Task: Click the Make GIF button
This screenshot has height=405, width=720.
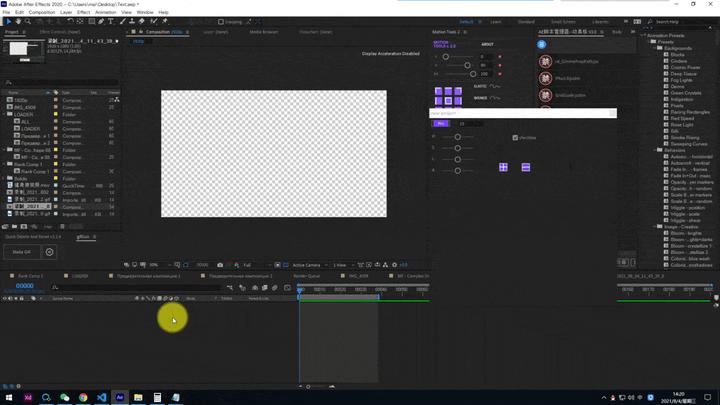Action: 22,252
